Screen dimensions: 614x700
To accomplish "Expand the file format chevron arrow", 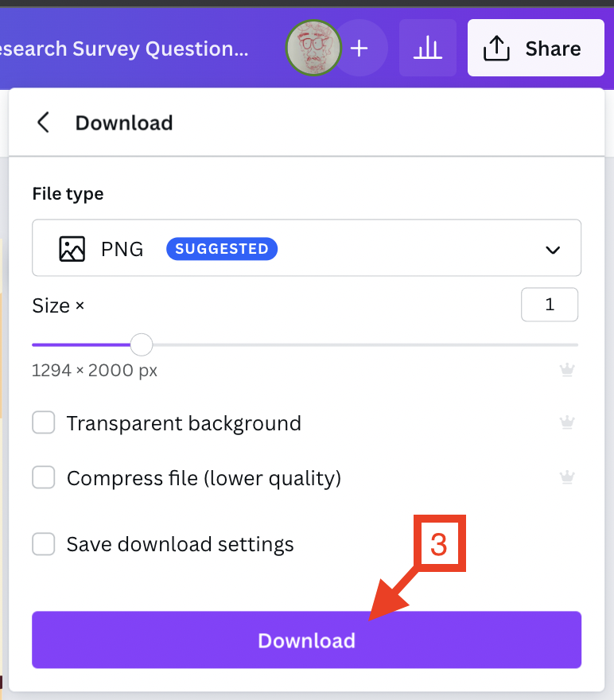I will coord(552,248).
